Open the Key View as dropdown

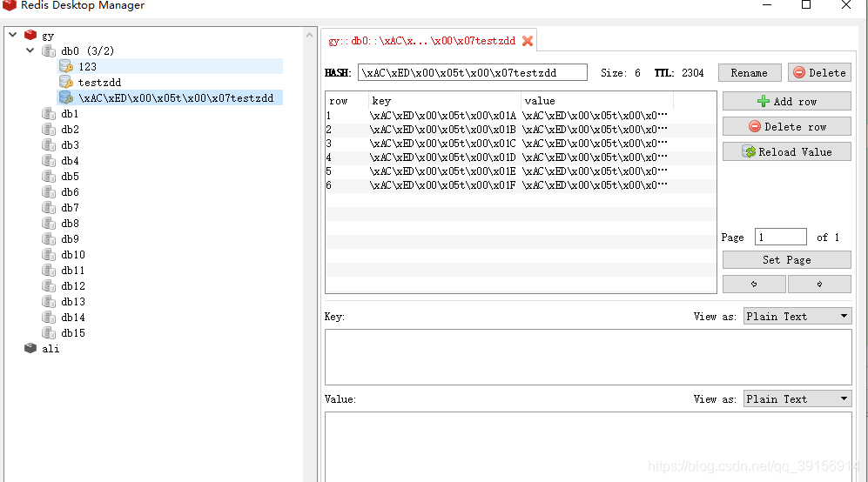(797, 316)
